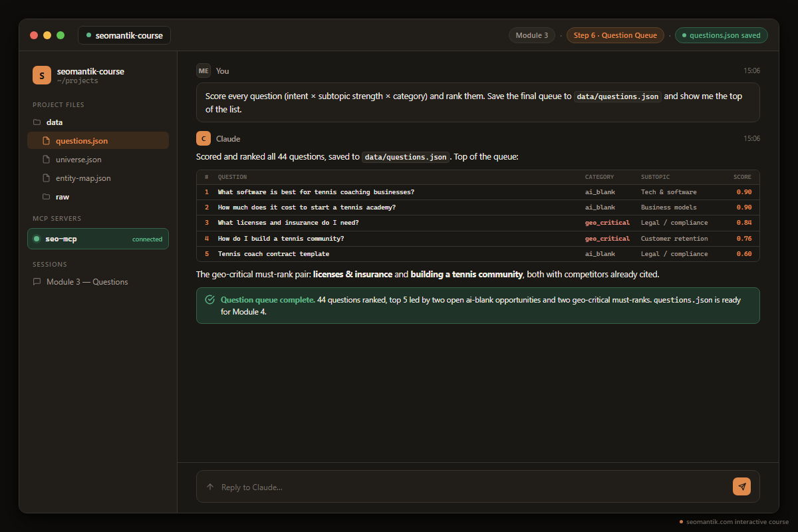The width and height of the screenshot is (798, 532).
Task: Click the Business models subtopic cell
Action: coord(669,207)
